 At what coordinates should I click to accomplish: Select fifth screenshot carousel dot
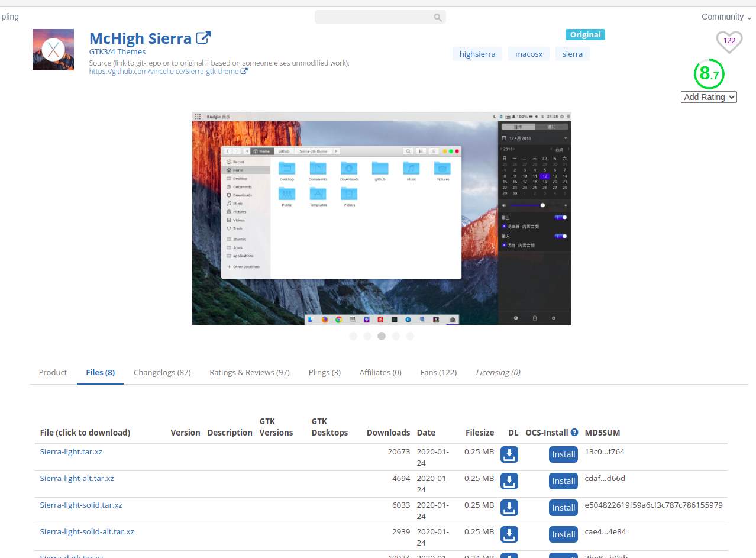tap(410, 336)
